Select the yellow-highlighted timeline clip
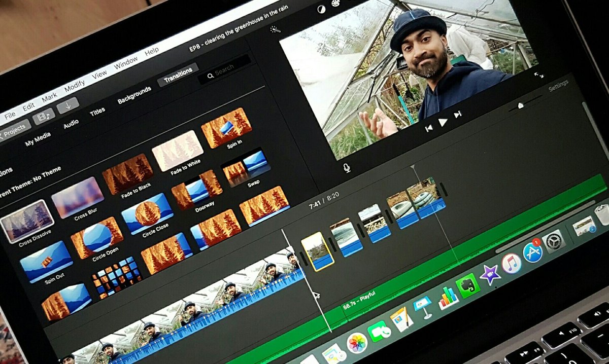Image resolution: width=609 pixels, height=364 pixels. coord(318,250)
